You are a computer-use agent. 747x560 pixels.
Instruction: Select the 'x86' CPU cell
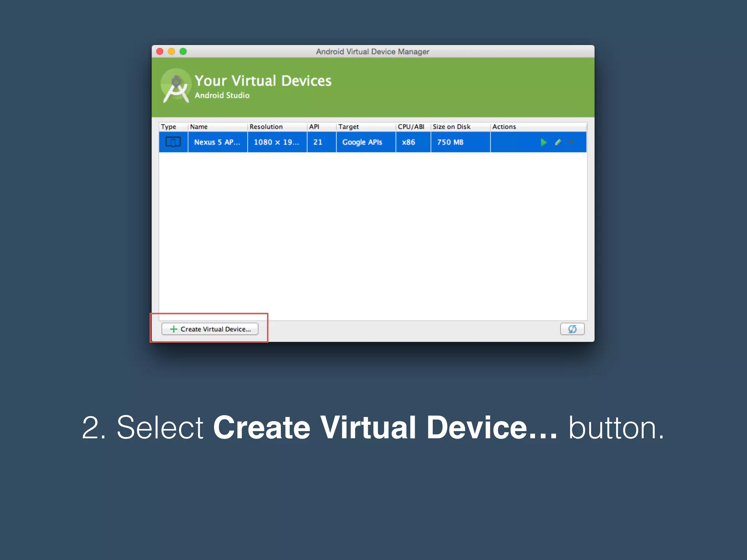(x=413, y=142)
